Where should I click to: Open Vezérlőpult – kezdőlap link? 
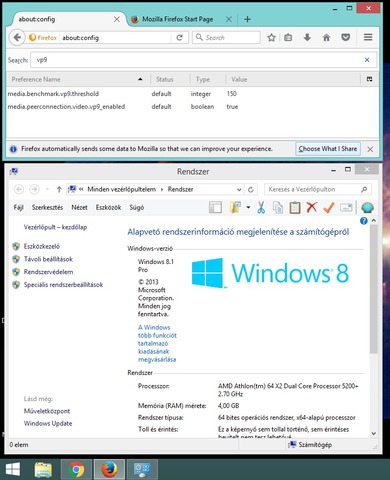55,227
